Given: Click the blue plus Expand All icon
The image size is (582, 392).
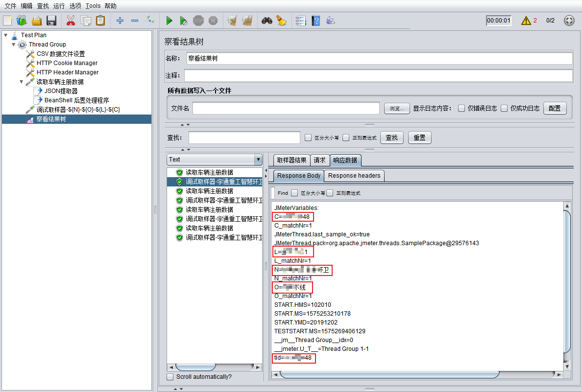Looking at the screenshot, I should pos(120,21).
